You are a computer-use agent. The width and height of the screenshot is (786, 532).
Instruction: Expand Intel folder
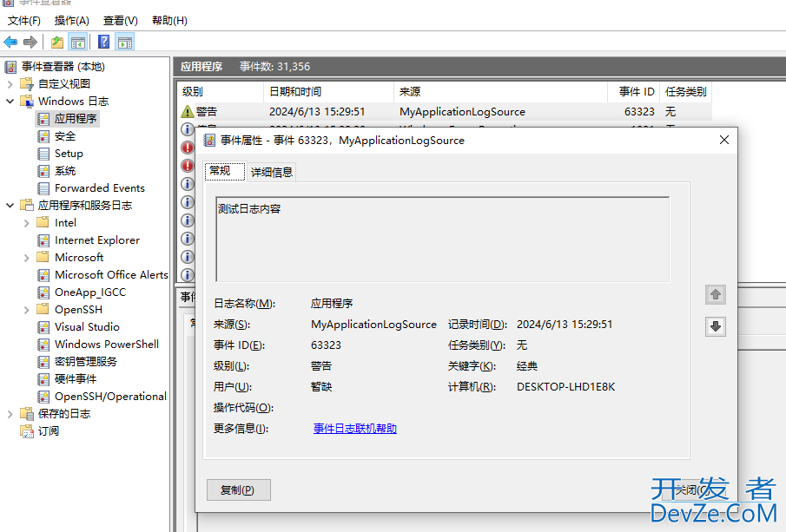[27, 223]
